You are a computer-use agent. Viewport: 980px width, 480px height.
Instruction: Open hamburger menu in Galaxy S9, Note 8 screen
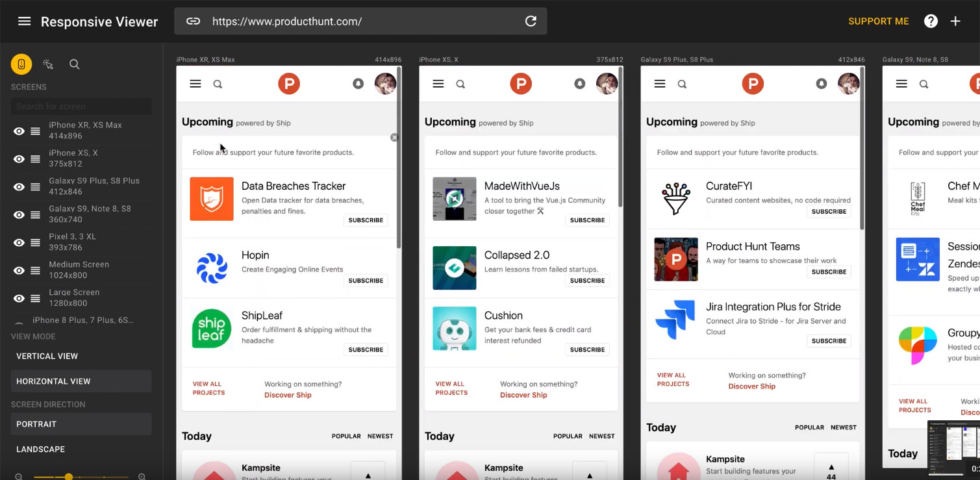pyautogui.click(x=901, y=84)
